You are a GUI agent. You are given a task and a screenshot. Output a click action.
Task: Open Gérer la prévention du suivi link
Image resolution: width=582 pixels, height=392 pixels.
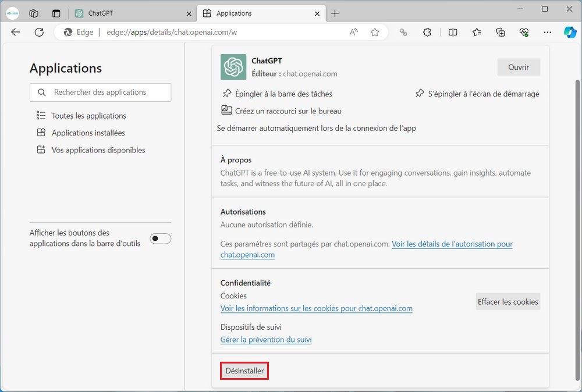(x=266, y=340)
